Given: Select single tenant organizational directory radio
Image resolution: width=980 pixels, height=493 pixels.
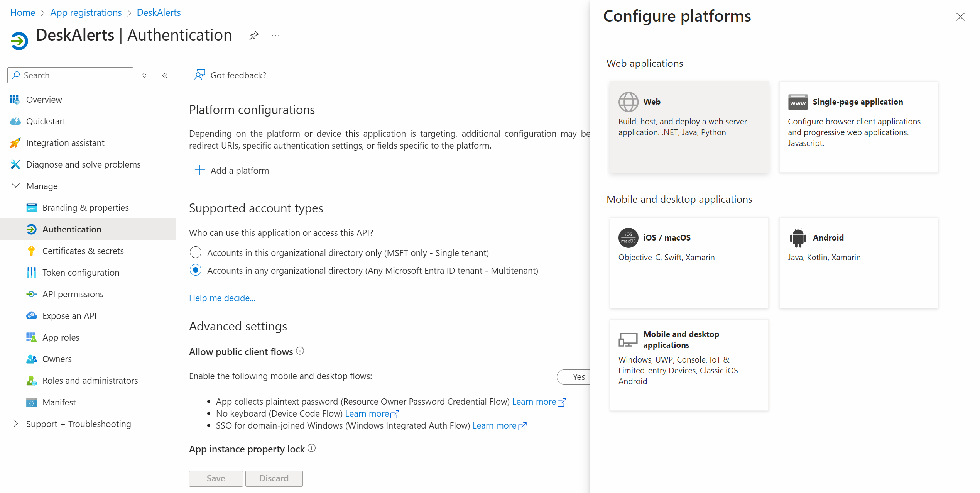Looking at the screenshot, I should coord(196,252).
